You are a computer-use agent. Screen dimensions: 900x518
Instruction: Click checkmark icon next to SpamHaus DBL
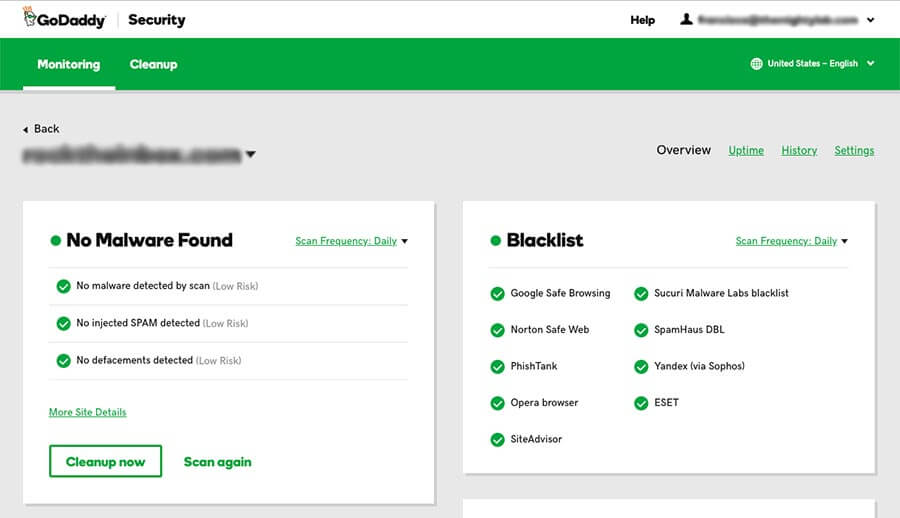(x=641, y=330)
